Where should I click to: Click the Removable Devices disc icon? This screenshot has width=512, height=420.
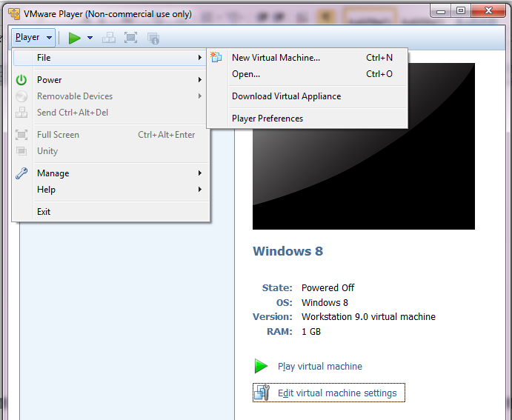pos(21,96)
